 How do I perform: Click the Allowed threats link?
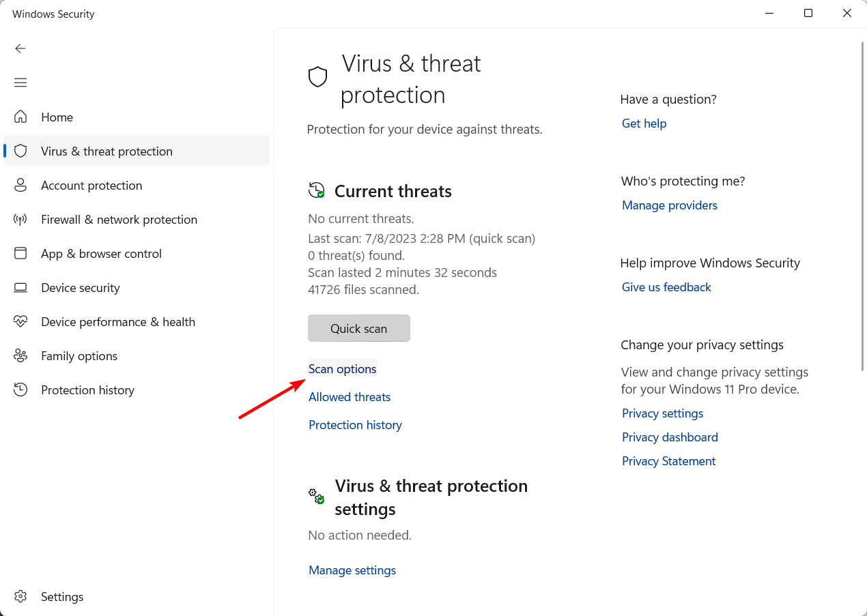point(350,397)
